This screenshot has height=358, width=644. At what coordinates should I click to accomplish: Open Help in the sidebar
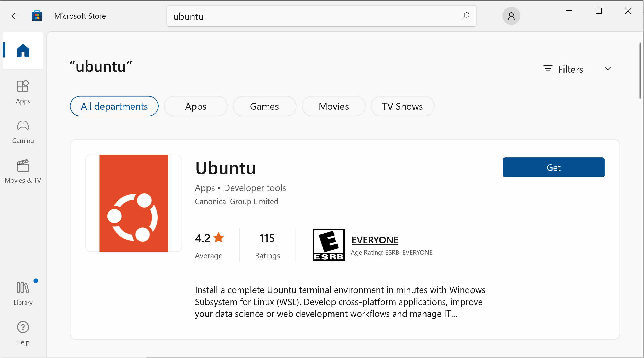23,333
